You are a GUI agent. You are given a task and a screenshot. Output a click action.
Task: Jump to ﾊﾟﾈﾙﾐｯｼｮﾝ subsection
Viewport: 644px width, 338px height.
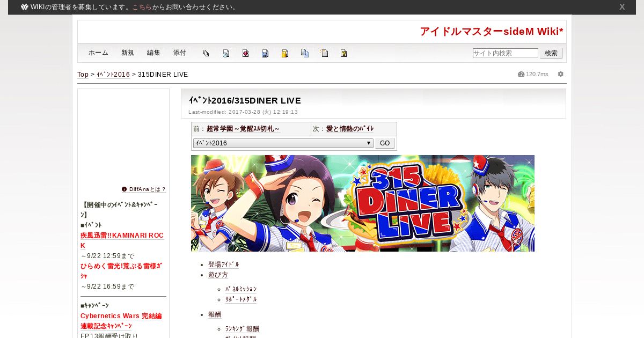241,289
